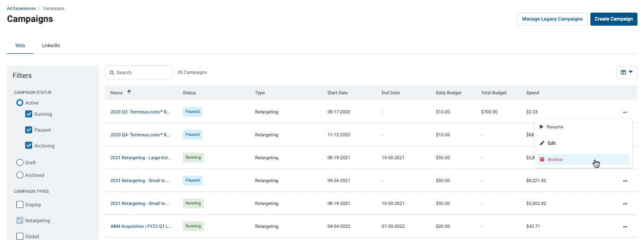Click the End Date column header

(x=391, y=93)
